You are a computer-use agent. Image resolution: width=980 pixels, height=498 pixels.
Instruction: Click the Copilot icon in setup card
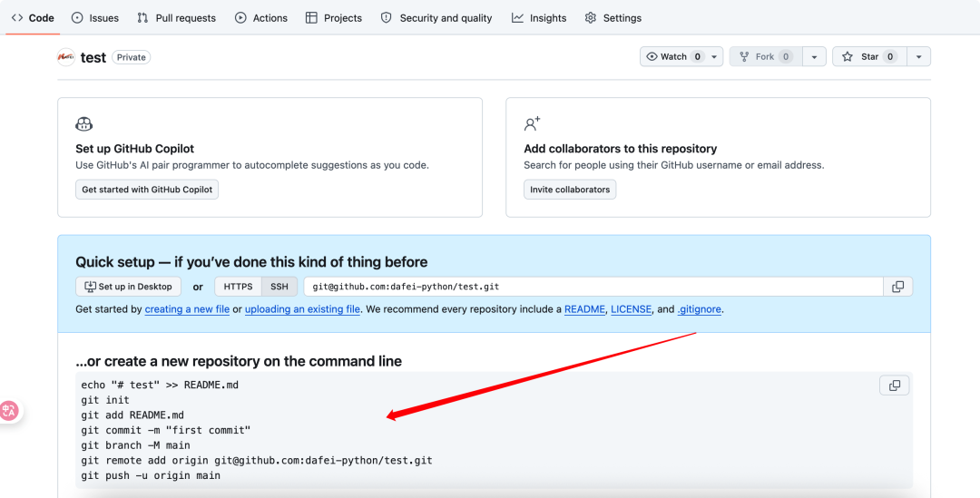pyautogui.click(x=83, y=123)
